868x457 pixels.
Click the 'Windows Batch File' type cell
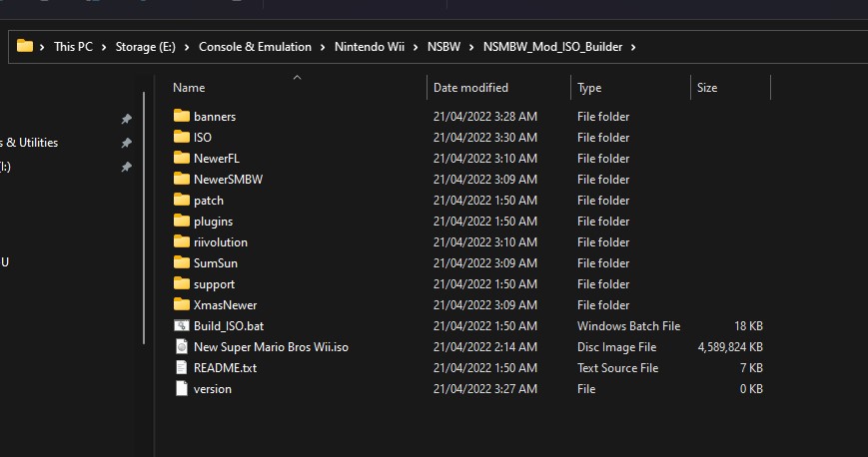coord(628,326)
